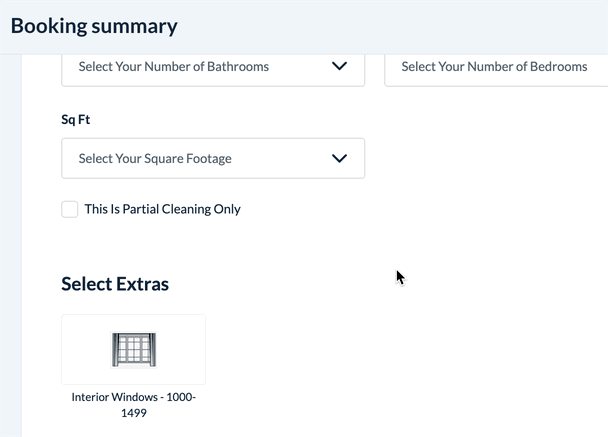Click the Sq Ft field label

click(x=76, y=120)
